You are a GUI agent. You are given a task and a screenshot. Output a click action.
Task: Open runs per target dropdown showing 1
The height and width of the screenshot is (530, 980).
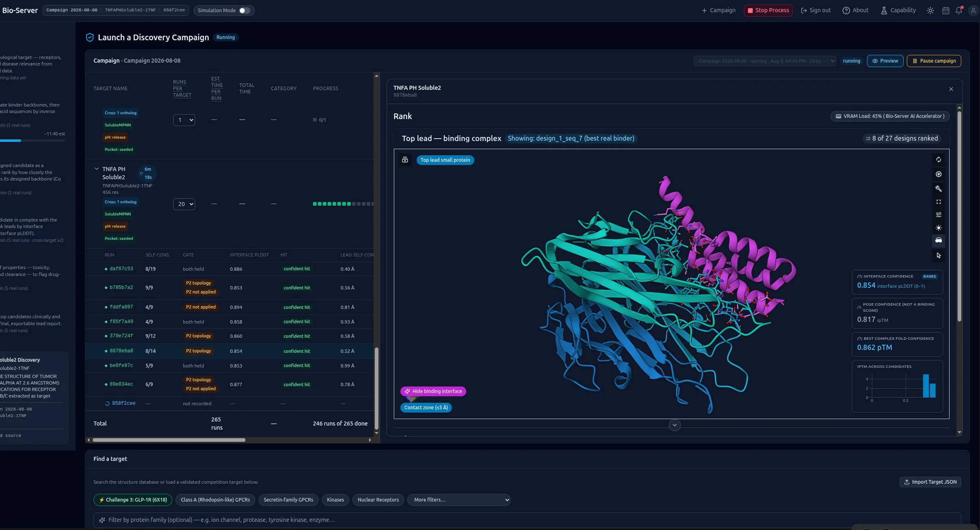184,120
